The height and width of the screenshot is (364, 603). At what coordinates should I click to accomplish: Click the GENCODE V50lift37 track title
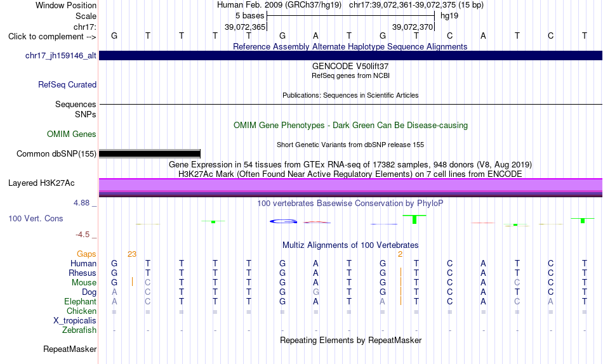click(x=350, y=66)
